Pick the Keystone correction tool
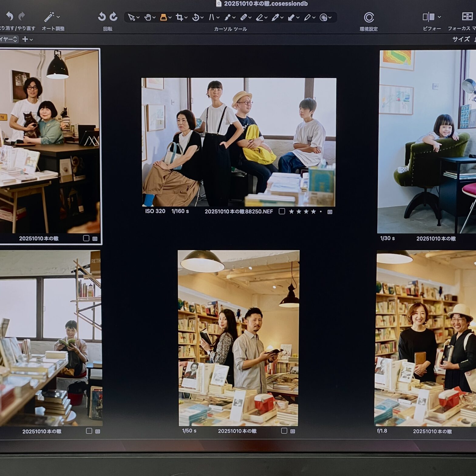This screenshot has width=476, height=476. (x=211, y=17)
